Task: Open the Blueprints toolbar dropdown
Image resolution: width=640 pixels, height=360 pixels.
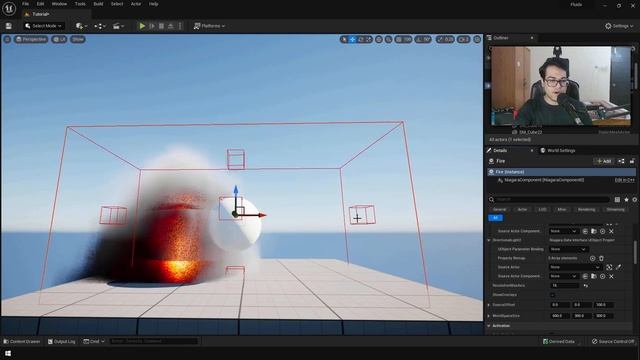Action: click(x=100, y=26)
